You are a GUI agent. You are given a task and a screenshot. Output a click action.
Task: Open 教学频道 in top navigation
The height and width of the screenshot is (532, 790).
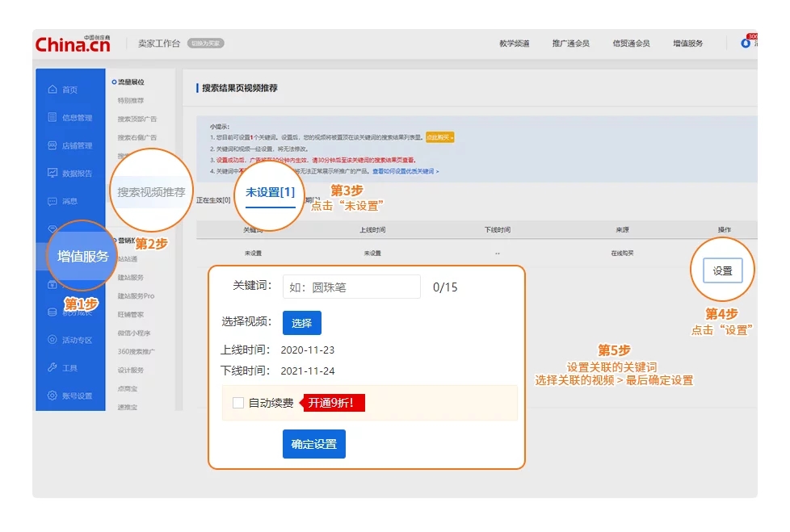coord(515,44)
